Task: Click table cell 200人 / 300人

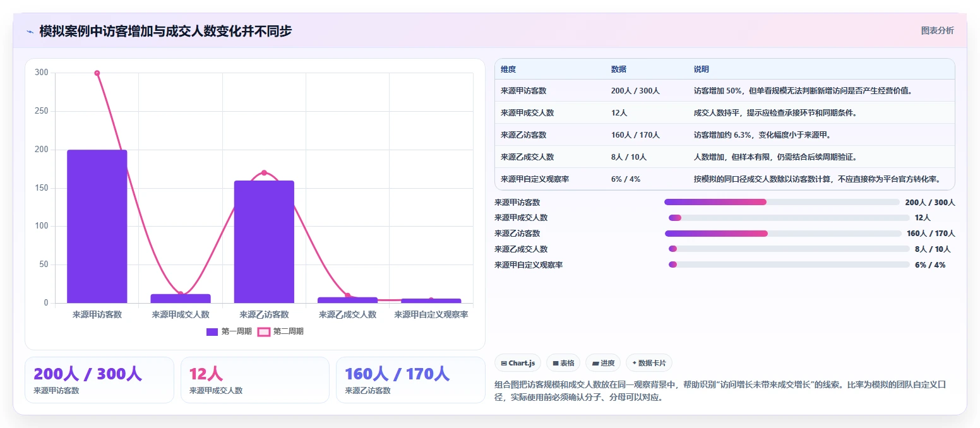Action: point(635,91)
